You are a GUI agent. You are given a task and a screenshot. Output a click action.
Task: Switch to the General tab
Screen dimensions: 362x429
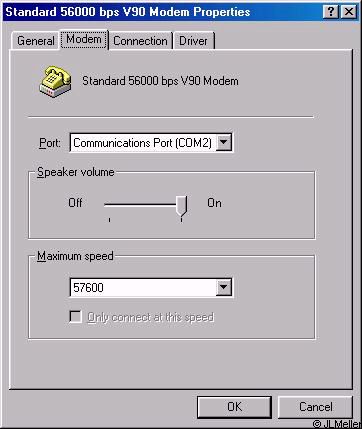click(x=36, y=41)
